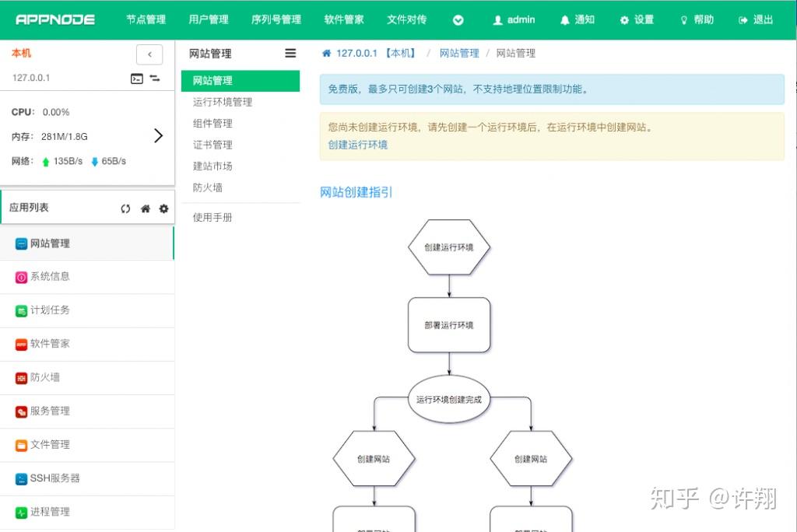Go to 证书管理 in the submenu
797x532 pixels.
212,145
